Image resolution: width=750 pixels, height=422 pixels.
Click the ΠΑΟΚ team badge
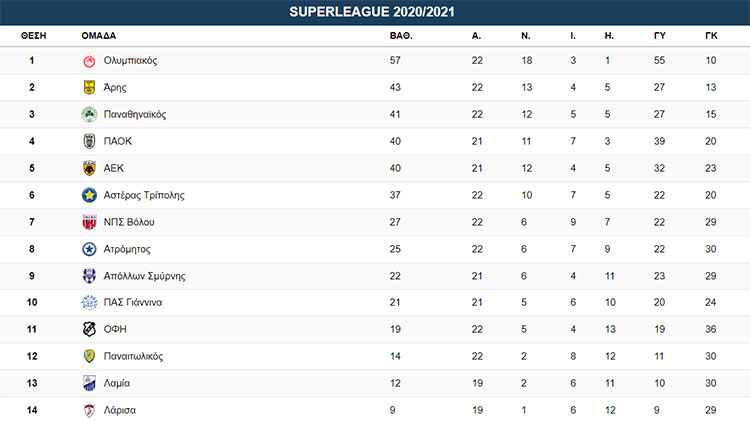pyautogui.click(x=88, y=142)
